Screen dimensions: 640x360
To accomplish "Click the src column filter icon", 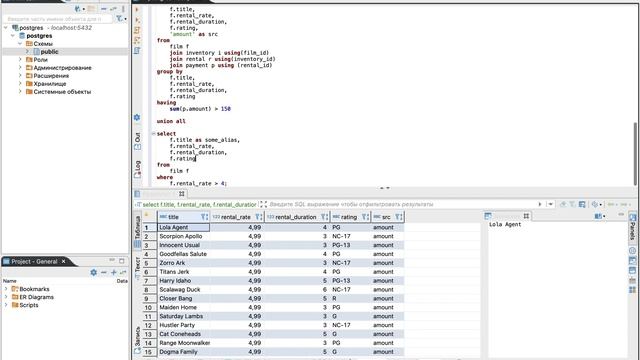I will 399,217.
